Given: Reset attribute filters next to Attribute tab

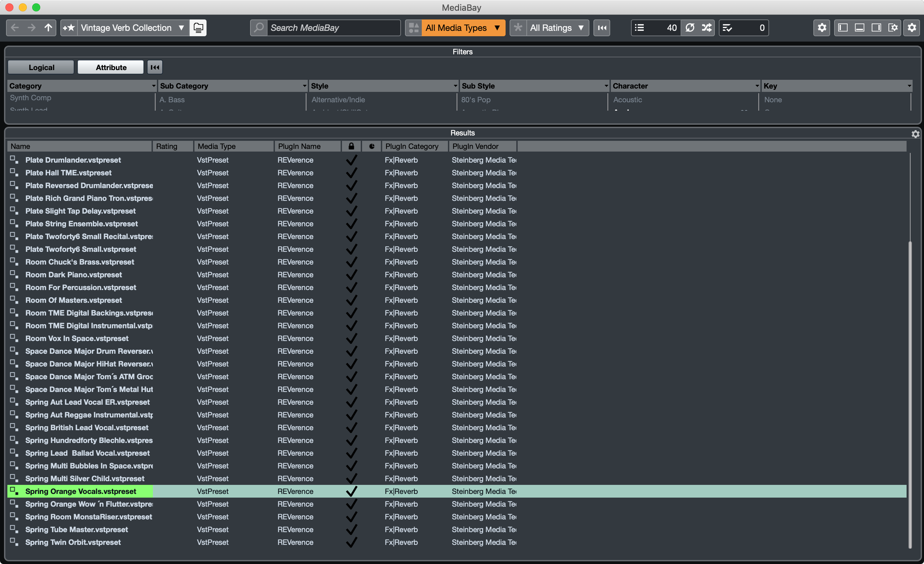Looking at the screenshot, I should 155,67.
